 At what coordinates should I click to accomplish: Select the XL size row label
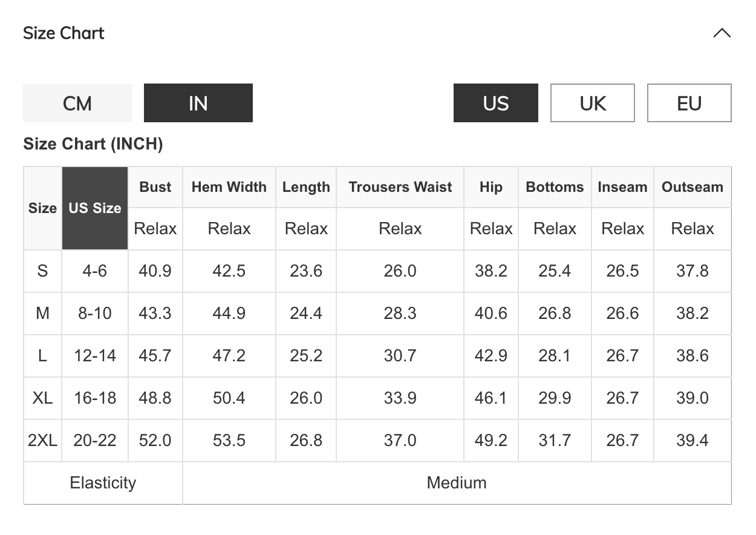tap(42, 398)
